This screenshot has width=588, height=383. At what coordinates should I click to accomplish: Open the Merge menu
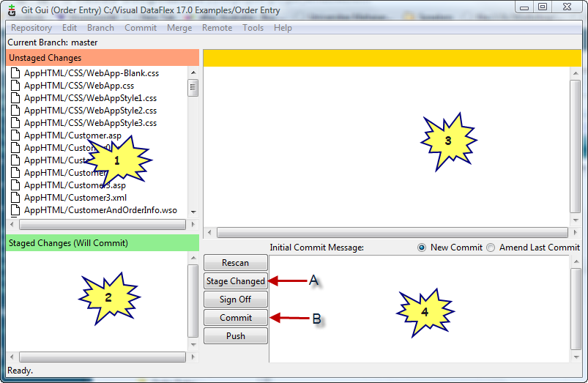[x=179, y=28]
